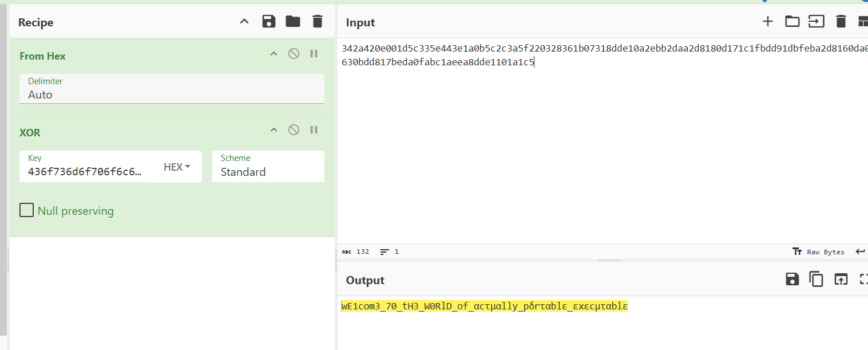The image size is (868, 350).
Task: Clear recipe with trash icon
Action: tap(318, 22)
